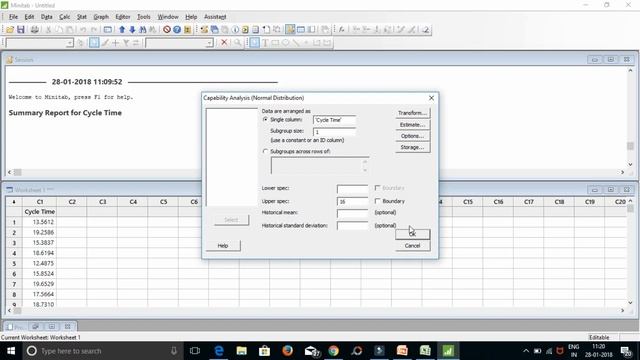The height and width of the screenshot is (360, 640).
Task: Click the Show History toolbar icon
Action: pos(245,29)
